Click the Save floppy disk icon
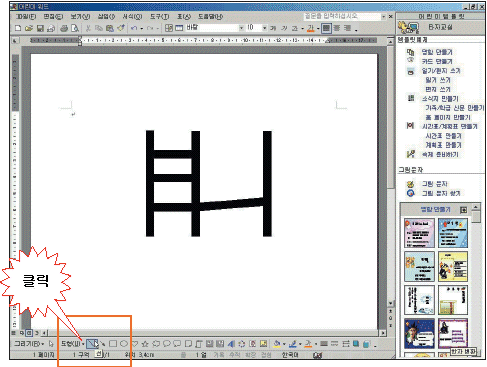The height and width of the screenshot is (367, 487). [40, 28]
